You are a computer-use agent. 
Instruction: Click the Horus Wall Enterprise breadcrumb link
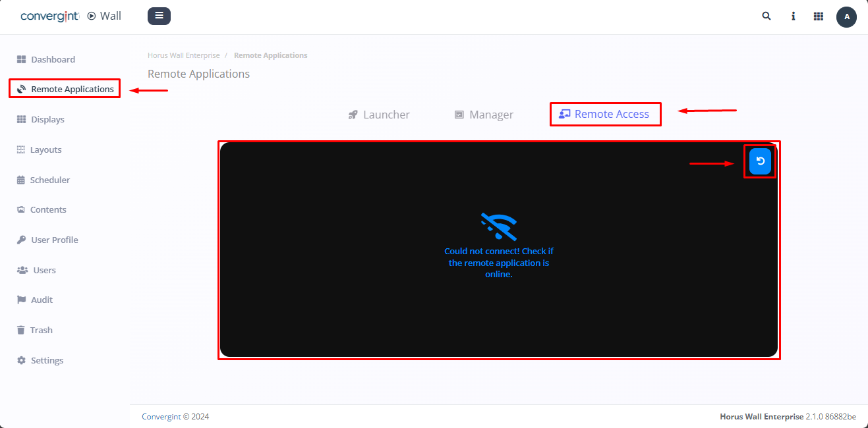coord(183,55)
